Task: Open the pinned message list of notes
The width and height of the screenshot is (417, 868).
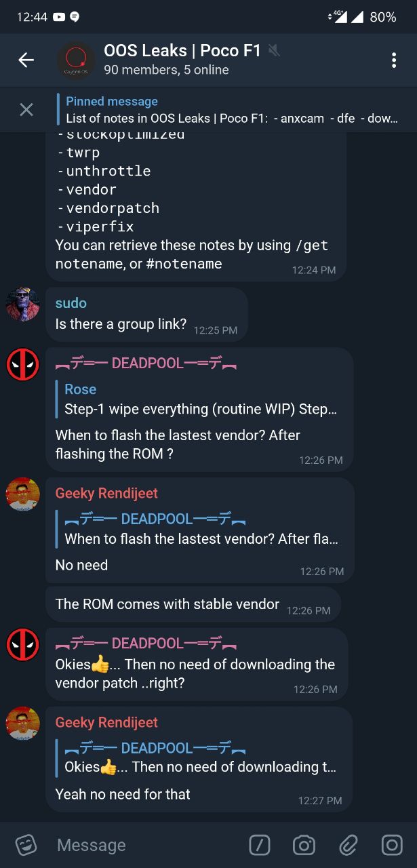Action: (x=232, y=110)
